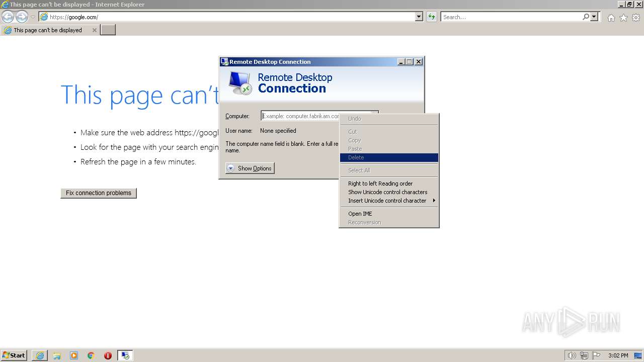Viewport: 644px width, 362px height.
Task: Click 'Refresh the page in a few minutes' text
Action: pyautogui.click(x=138, y=162)
